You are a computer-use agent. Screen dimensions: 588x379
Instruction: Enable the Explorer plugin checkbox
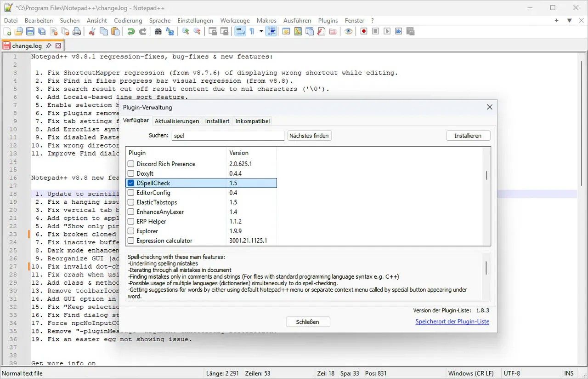[x=131, y=231]
